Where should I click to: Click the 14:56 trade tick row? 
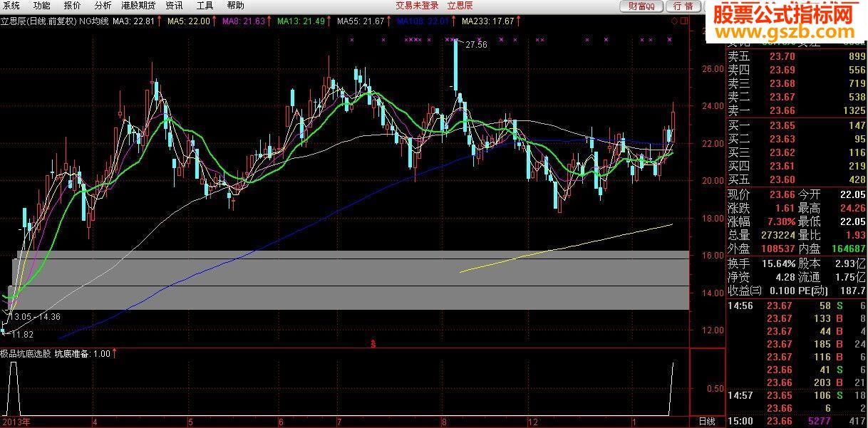click(x=797, y=306)
